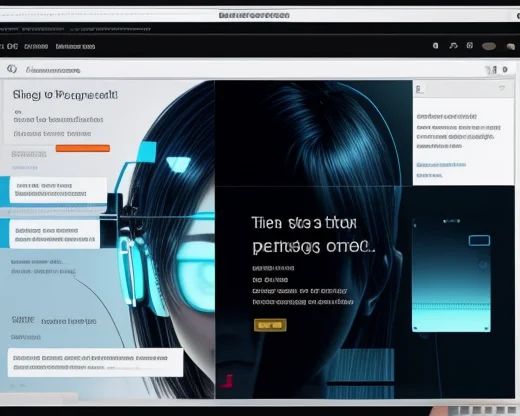The height and width of the screenshot is (416, 520).
Task: Expand the chevron in the right panel header
Action: coord(502,88)
